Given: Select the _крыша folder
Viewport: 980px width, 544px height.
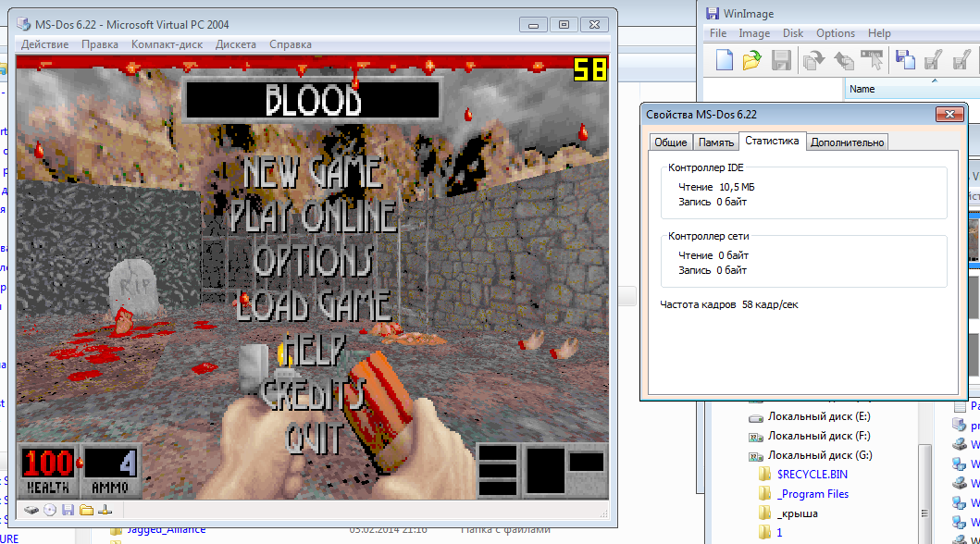Looking at the screenshot, I should click(797, 513).
